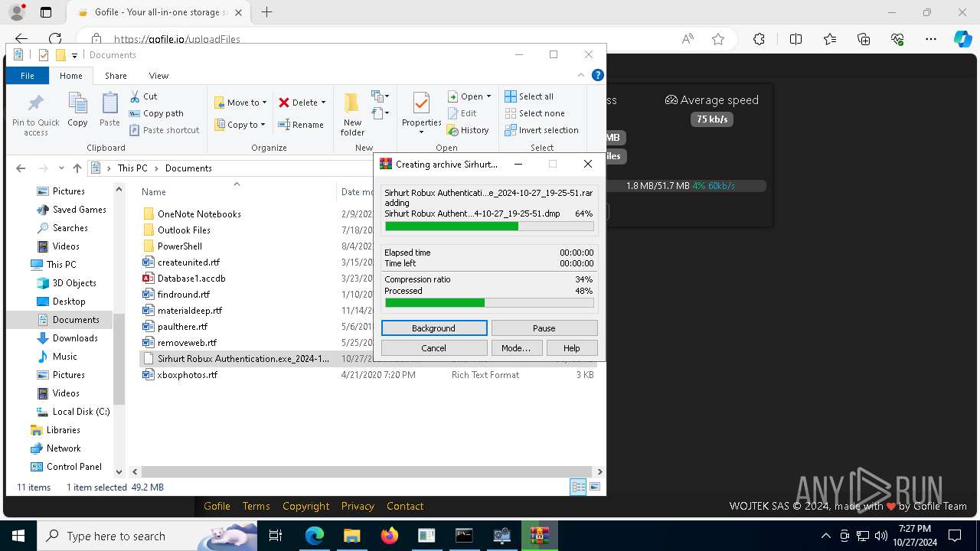Click the browser Refresh icon
The height and width of the screenshot is (551, 980).
click(55, 39)
